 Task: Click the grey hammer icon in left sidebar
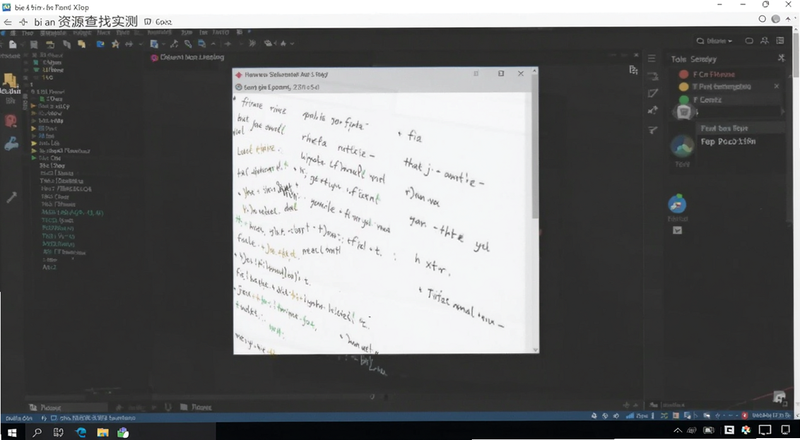11,197
